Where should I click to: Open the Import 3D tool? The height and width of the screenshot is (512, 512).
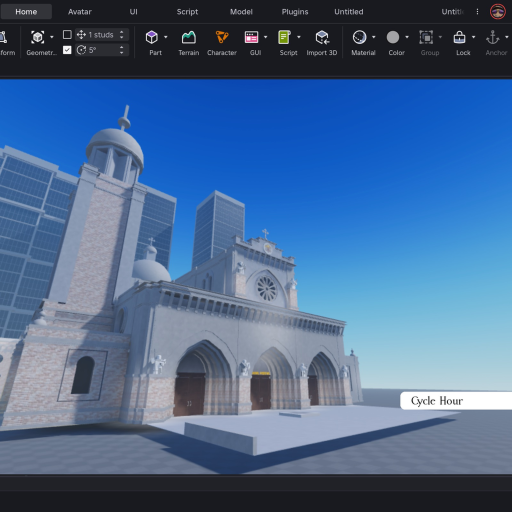pos(322,37)
